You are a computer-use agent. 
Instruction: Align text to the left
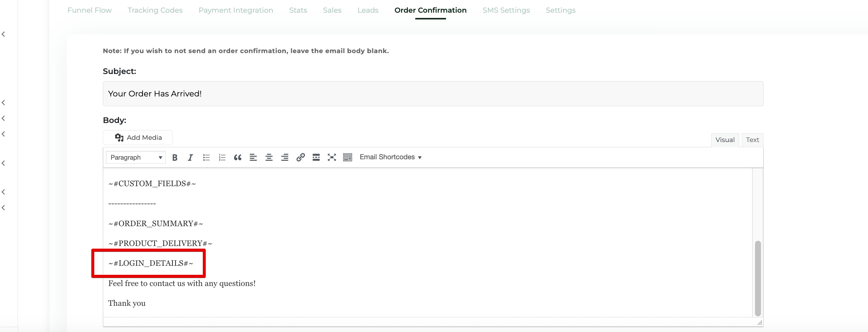point(253,157)
